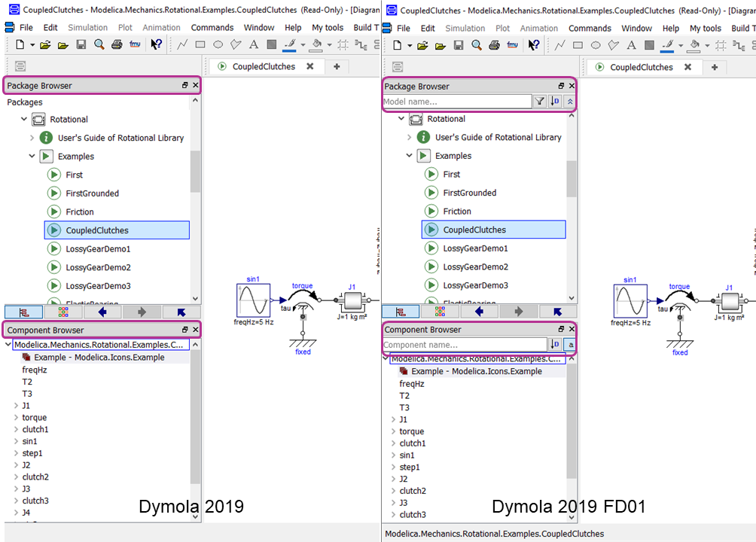Undock the Package Browser in Dymola 2019
756x542 pixels.
tap(184, 85)
